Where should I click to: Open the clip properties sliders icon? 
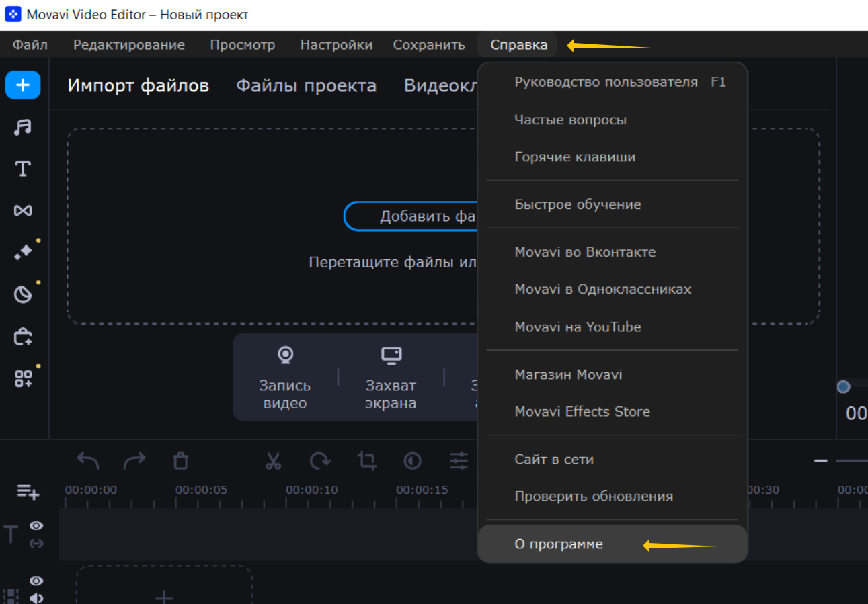pos(459,460)
